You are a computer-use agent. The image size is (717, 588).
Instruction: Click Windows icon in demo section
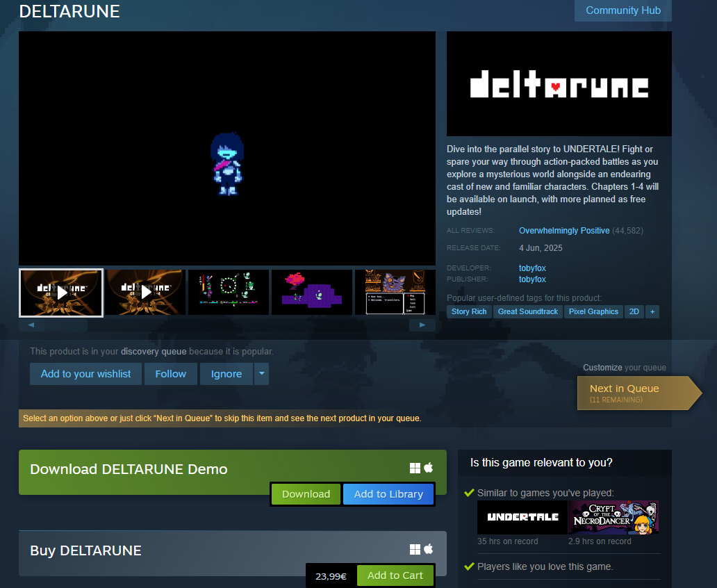(415, 468)
